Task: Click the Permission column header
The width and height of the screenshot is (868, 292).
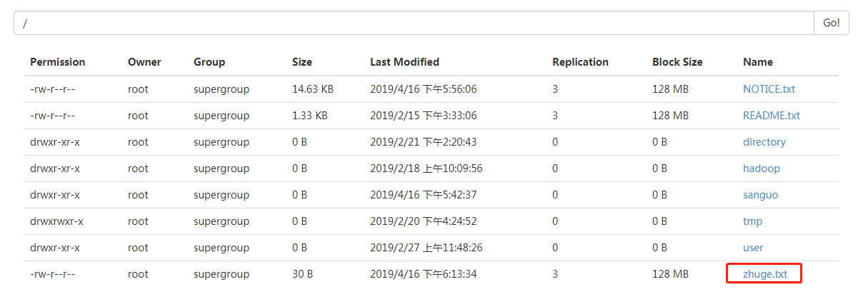Action: (x=58, y=62)
